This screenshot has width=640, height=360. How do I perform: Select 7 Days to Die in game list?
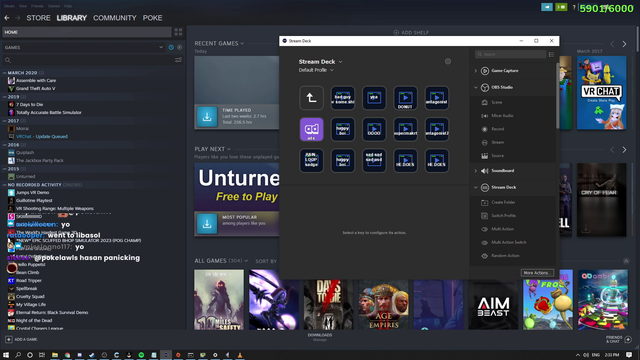click(29, 104)
